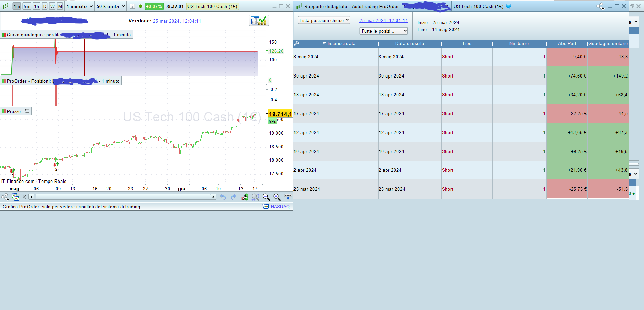
Task: Click the double-left chevron collapse icon
Action: coord(24,197)
